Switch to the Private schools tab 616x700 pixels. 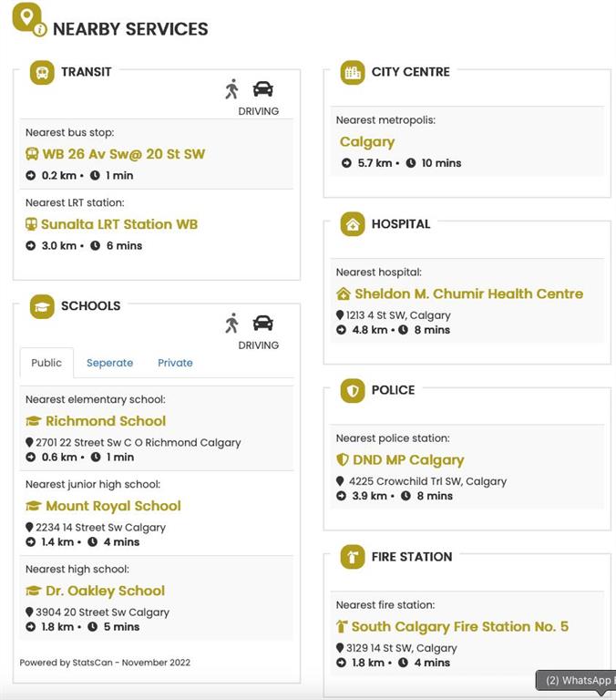(175, 363)
